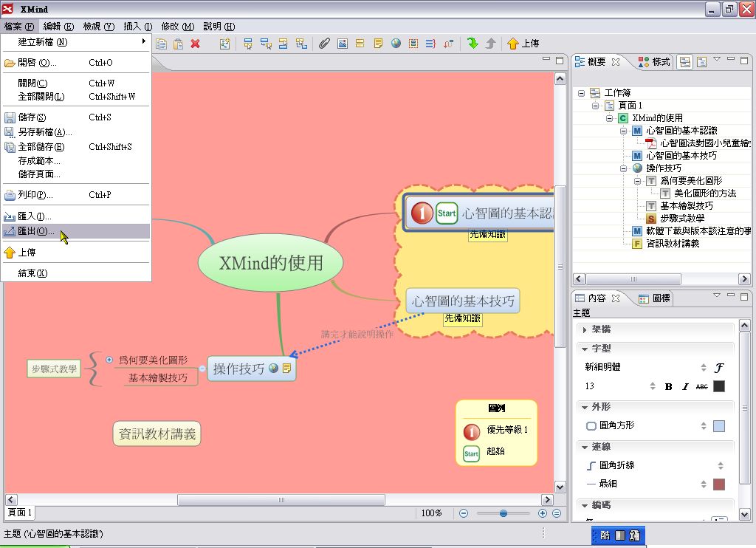Collapse the 連線 line section
The width and height of the screenshot is (756, 548).
[x=585, y=447]
